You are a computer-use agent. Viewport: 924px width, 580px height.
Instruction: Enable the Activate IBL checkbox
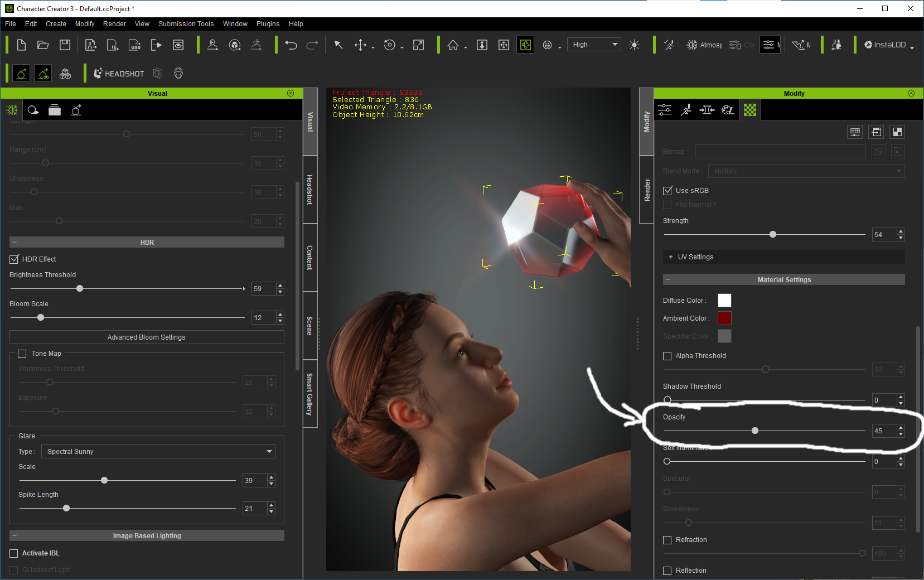click(14, 553)
